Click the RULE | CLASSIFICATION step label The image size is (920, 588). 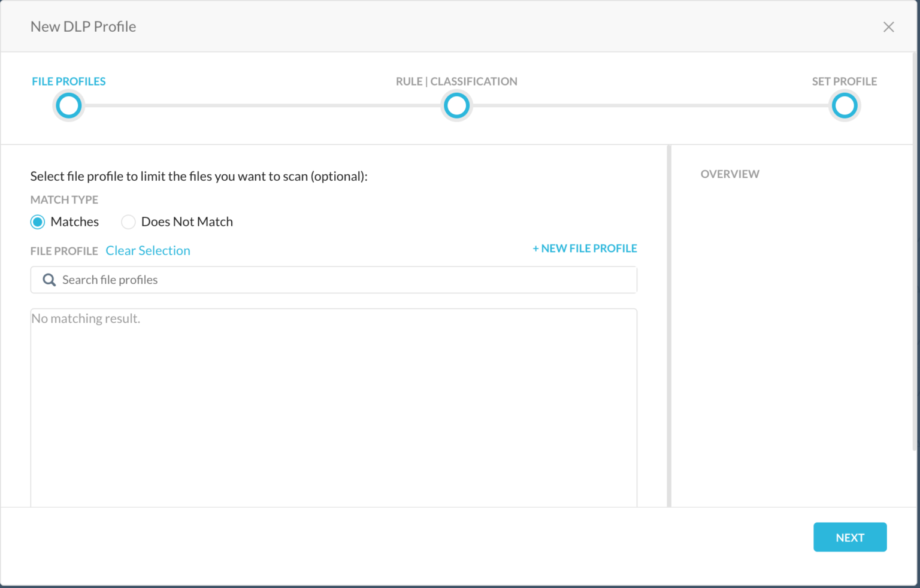tap(456, 81)
